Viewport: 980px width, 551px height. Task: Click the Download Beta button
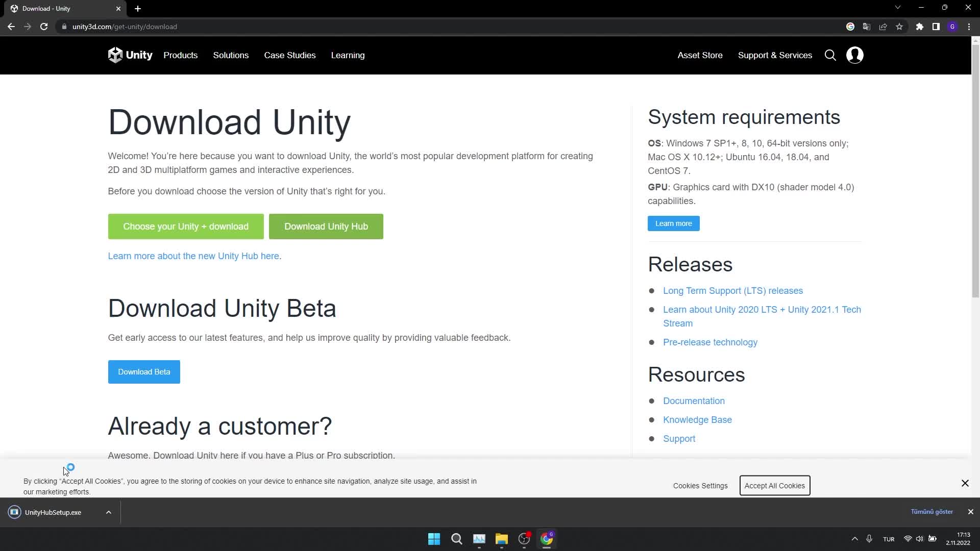pyautogui.click(x=144, y=372)
